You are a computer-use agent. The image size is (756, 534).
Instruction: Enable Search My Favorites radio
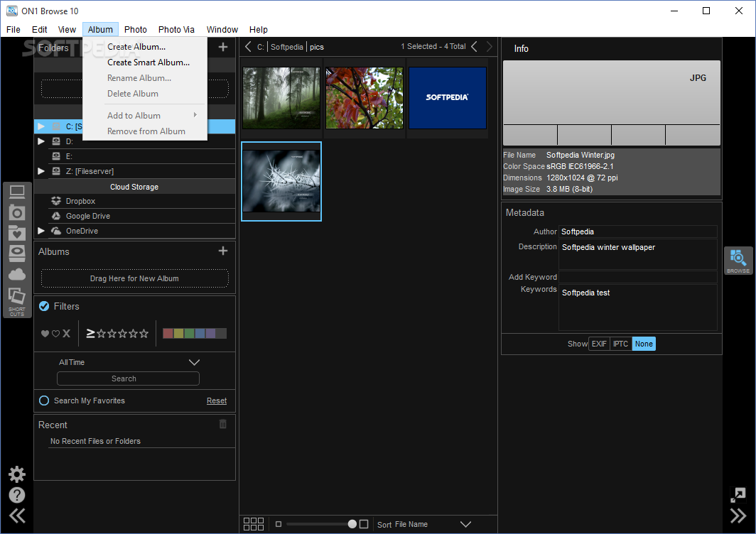point(44,400)
